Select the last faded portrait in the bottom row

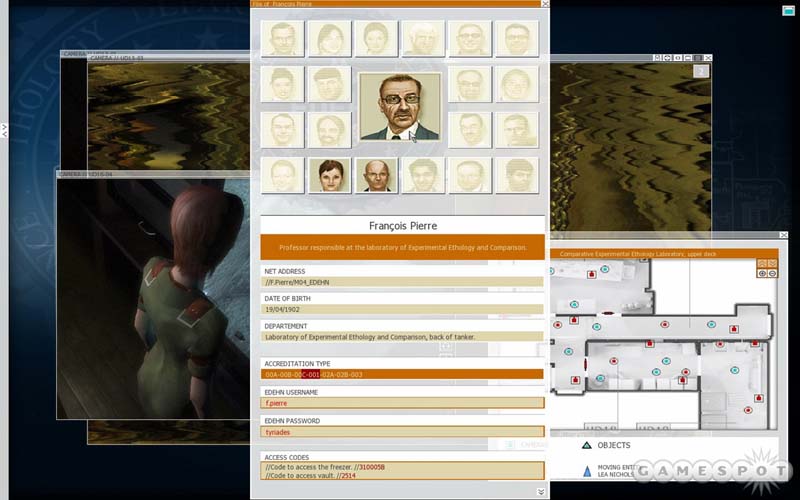coord(517,175)
